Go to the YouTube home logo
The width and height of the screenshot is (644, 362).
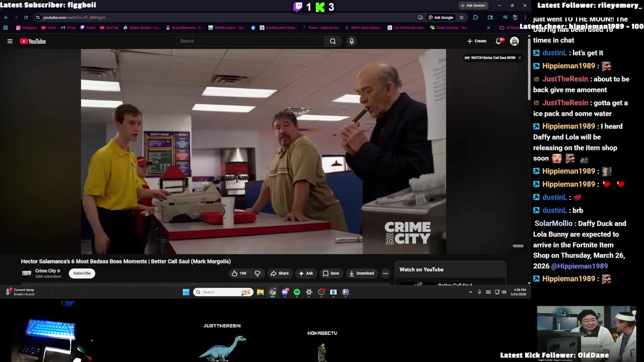click(33, 41)
